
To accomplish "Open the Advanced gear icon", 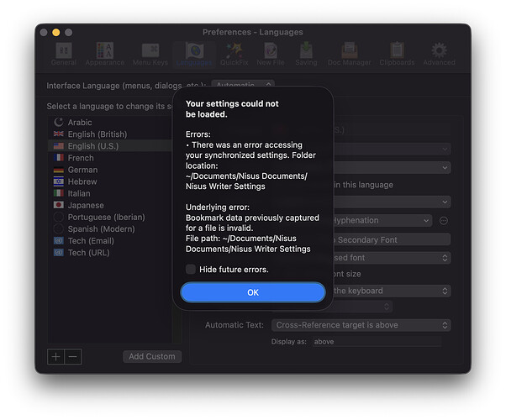I will click(x=440, y=50).
